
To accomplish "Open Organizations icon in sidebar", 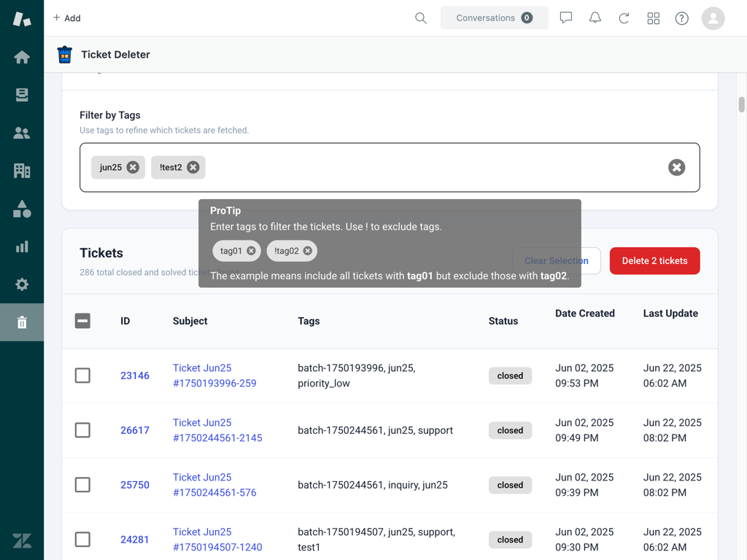I will [22, 171].
